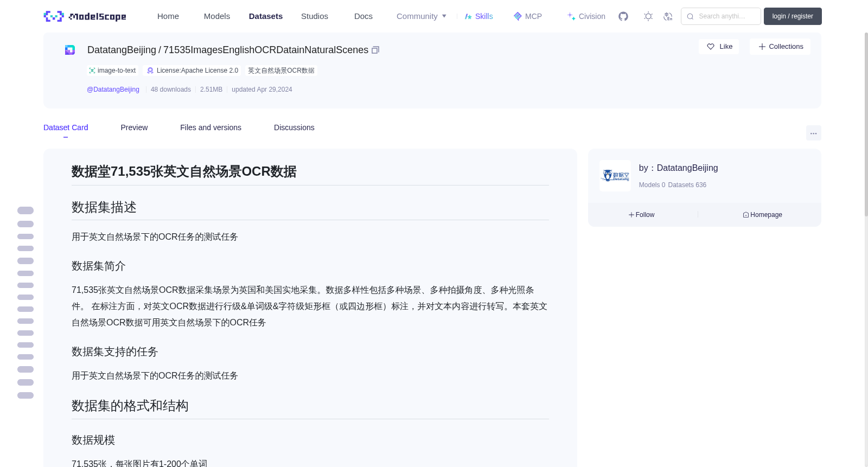
Task: Click the page vertical scrollbar
Action: [866, 125]
